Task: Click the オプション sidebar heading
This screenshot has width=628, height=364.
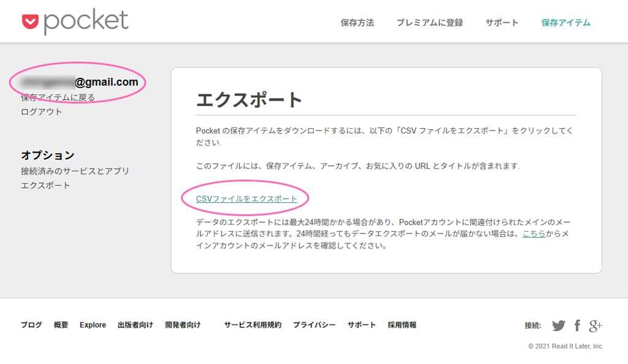Action: (x=48, y=155)
